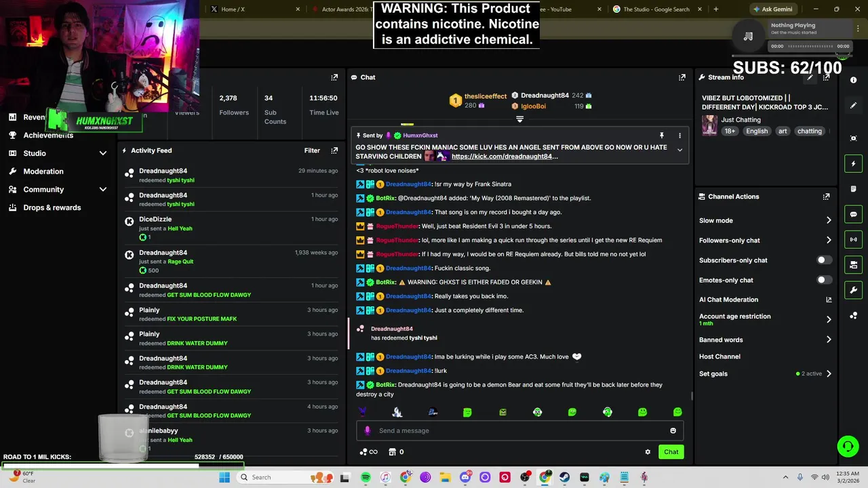Open the kick.com/dreadnaught84 link
Screen dimensions: 868x488
coord(505,157)
